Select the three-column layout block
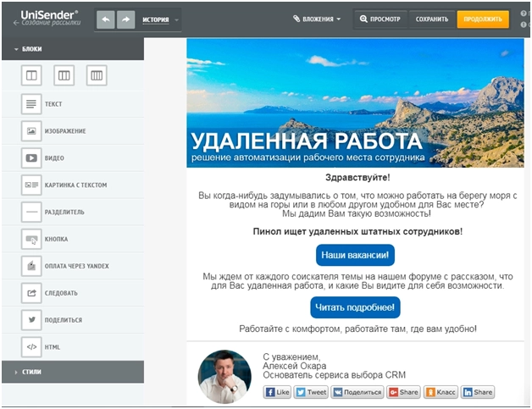Image resolution: width=532 pixels, height=409 pixels. (x=64, y=75)
